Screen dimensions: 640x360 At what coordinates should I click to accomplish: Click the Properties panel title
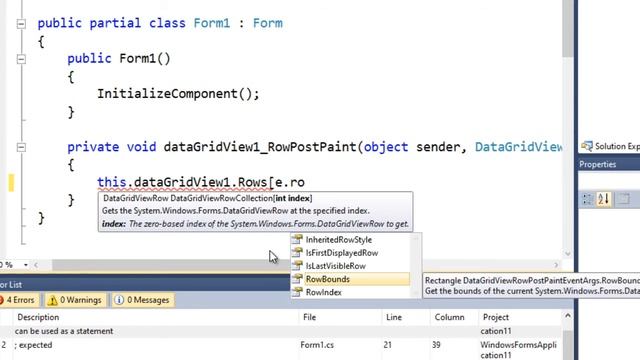point(598,164)
